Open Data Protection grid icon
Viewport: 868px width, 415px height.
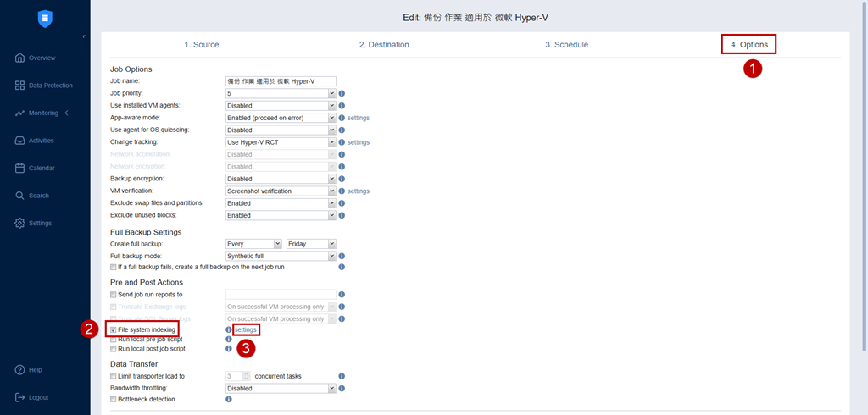tap(20, 86)
